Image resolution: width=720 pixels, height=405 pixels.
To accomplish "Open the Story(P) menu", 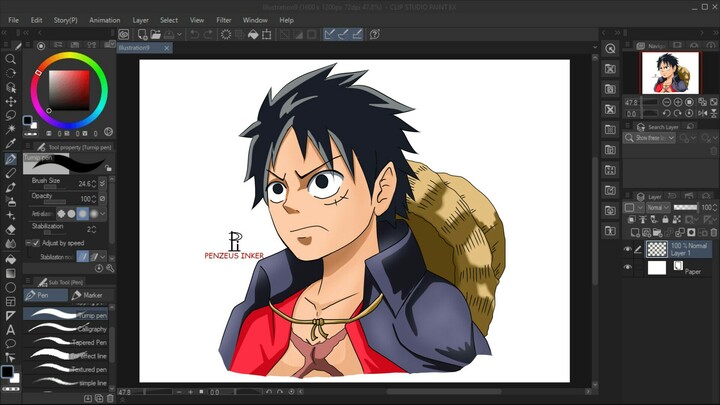I will (x=66, y=20).
